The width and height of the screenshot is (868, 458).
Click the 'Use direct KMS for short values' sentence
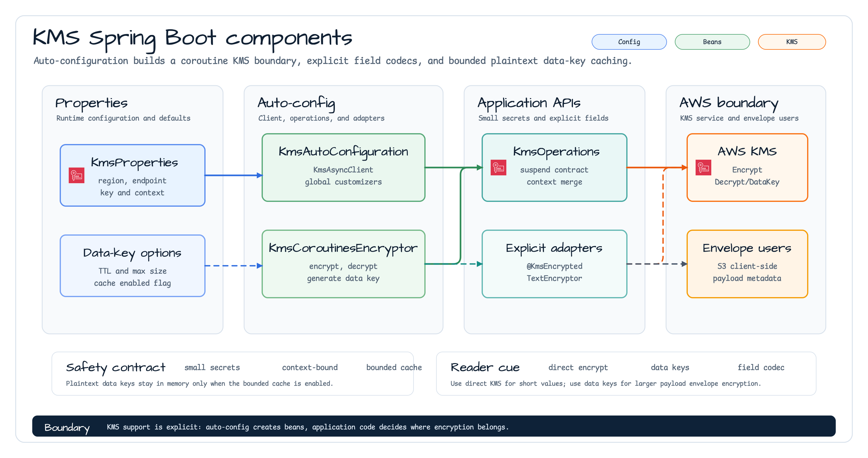[605, 384]
